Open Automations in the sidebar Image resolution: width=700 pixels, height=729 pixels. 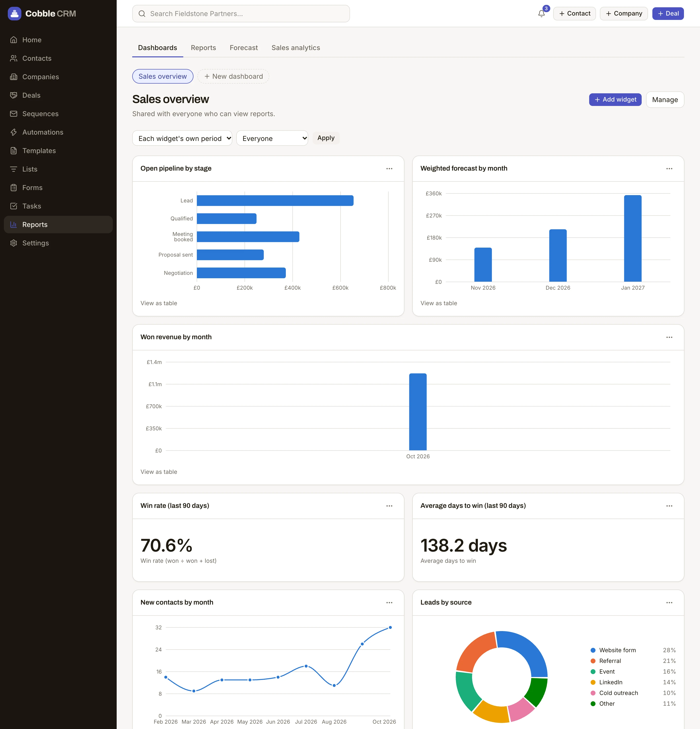coord(58,132)
